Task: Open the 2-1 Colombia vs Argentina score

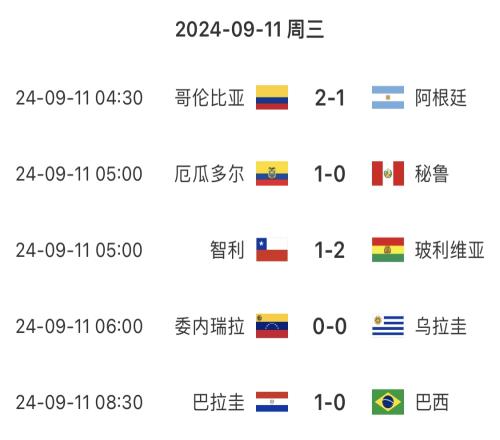Action: (330, 98)
